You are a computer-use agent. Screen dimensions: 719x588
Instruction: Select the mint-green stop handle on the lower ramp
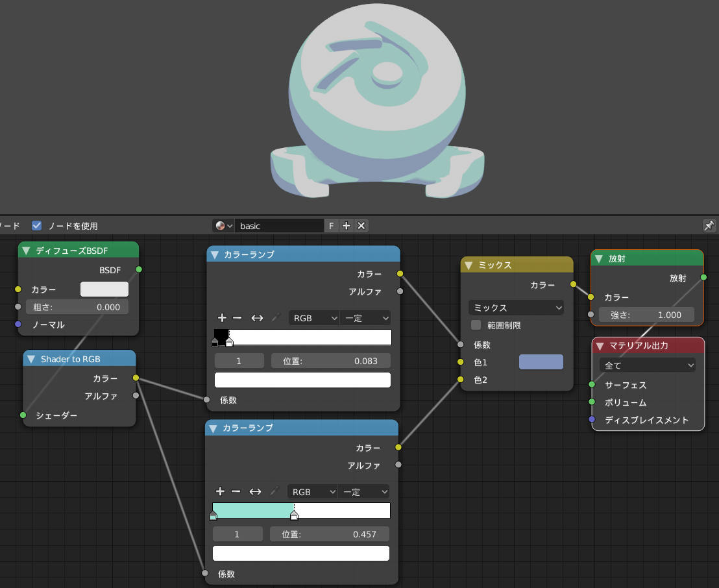213,515
